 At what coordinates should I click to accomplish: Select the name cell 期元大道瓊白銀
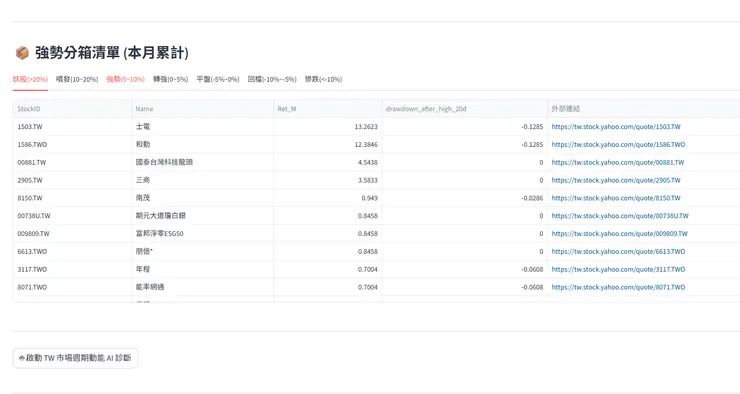pyautogui.click(x=202, y=216)
